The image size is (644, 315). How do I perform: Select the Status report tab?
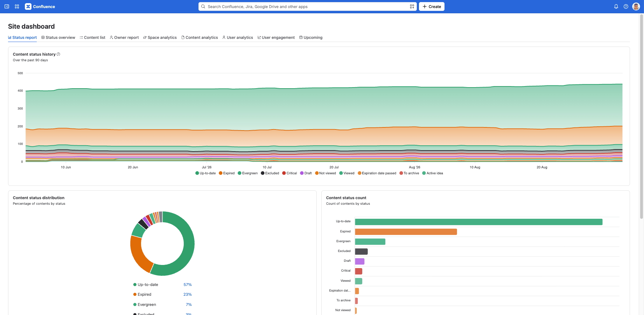(22, 37)
